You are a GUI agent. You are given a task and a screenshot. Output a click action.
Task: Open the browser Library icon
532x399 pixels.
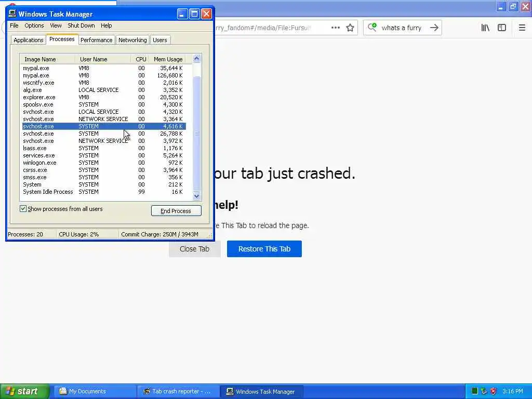(x=485, y=28)
